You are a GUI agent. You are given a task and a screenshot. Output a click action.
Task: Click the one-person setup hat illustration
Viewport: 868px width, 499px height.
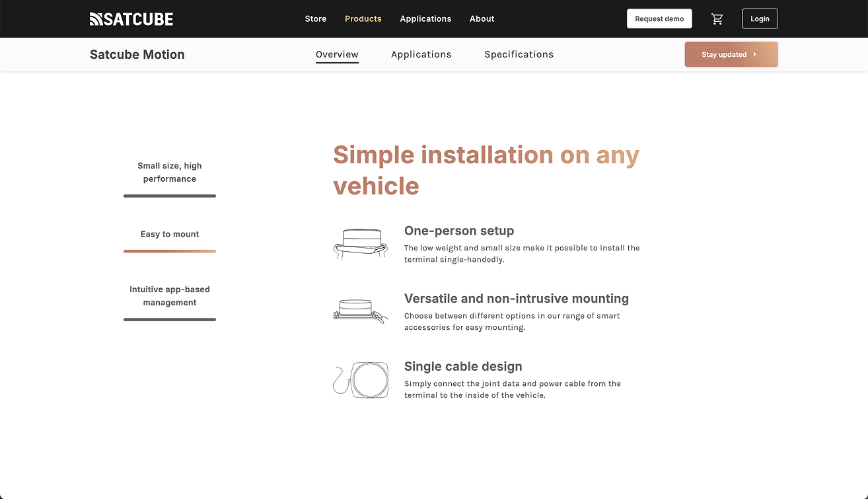pyautogui.click(x=360, y=244)
